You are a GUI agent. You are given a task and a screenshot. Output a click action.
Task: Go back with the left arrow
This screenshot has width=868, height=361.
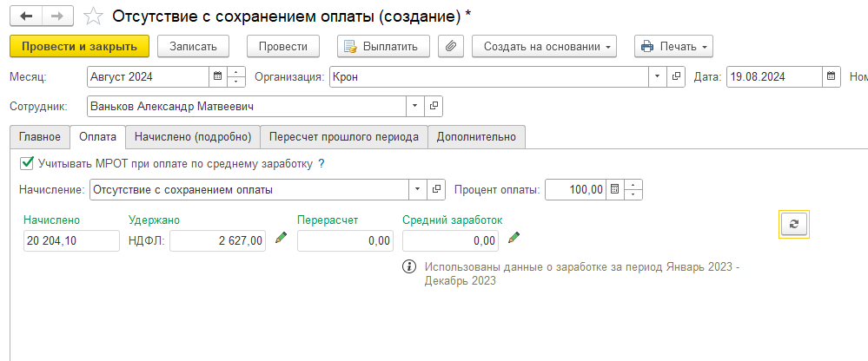[x=26, y=16]
